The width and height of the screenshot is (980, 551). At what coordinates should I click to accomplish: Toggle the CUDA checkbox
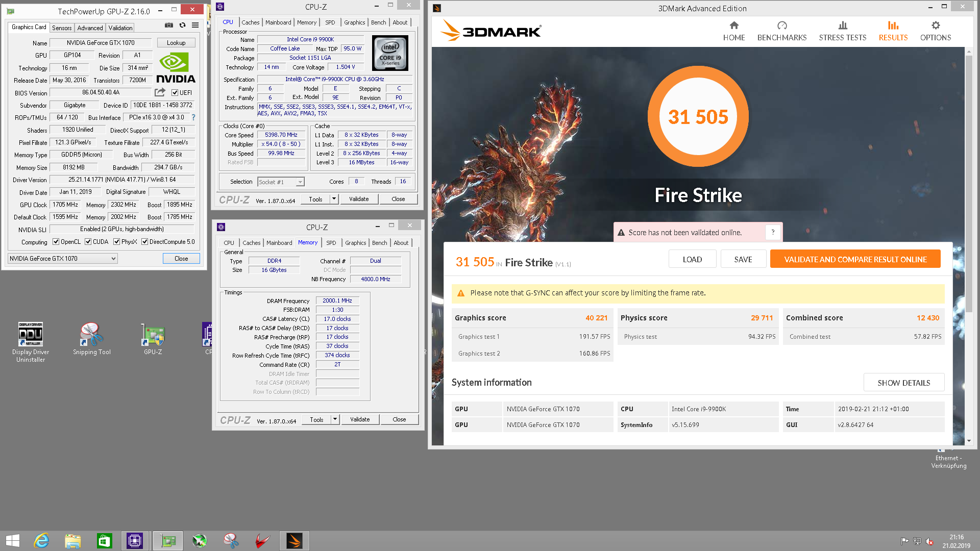point(88,242)
